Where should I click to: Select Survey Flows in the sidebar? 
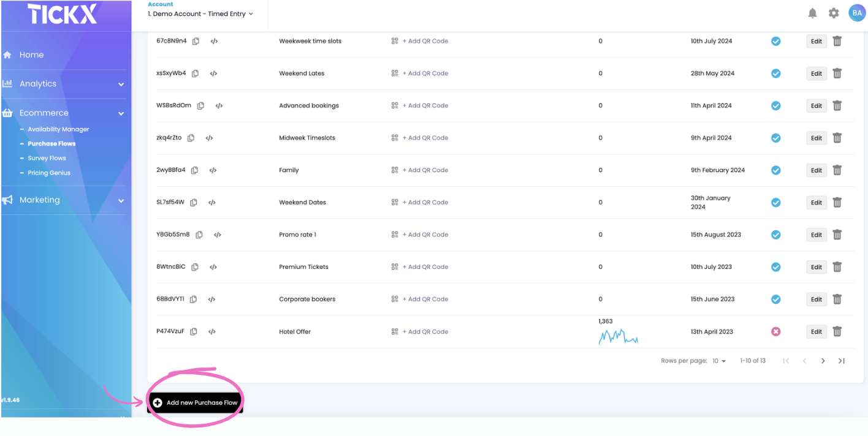46,157
